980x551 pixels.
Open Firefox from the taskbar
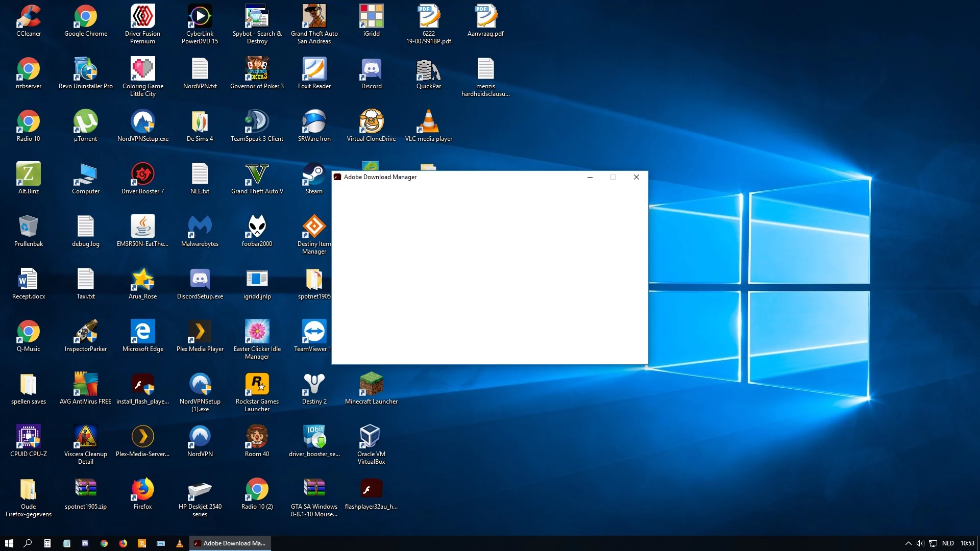[123, 543]
